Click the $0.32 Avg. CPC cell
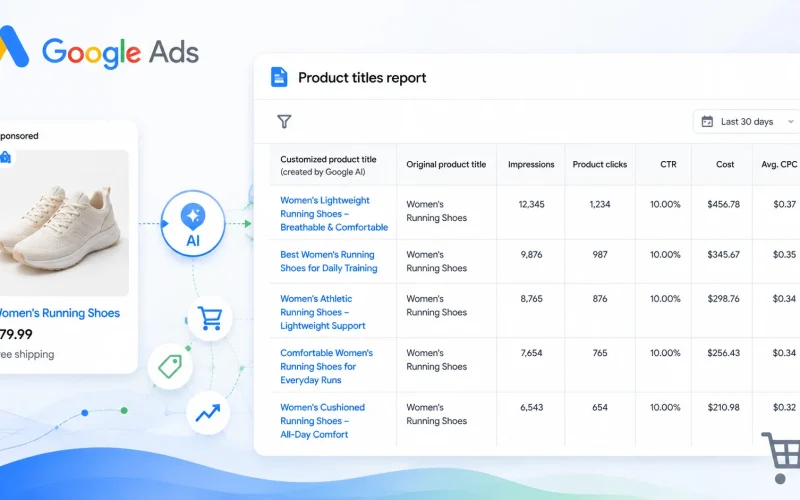 coord(785,408)
